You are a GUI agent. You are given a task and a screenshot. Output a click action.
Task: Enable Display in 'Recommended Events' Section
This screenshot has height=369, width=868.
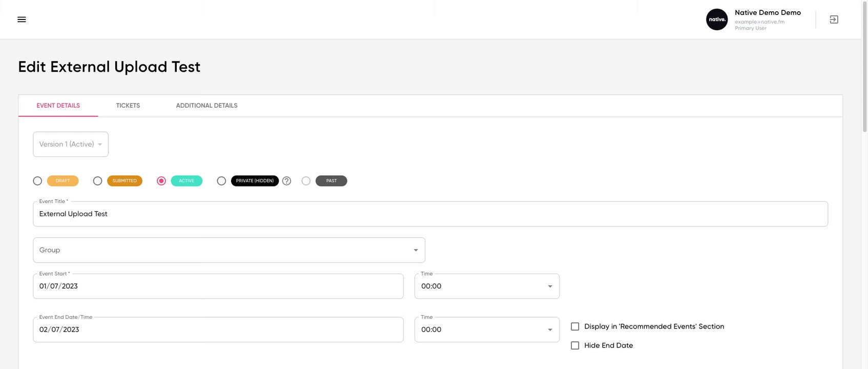tap(575, 326)
